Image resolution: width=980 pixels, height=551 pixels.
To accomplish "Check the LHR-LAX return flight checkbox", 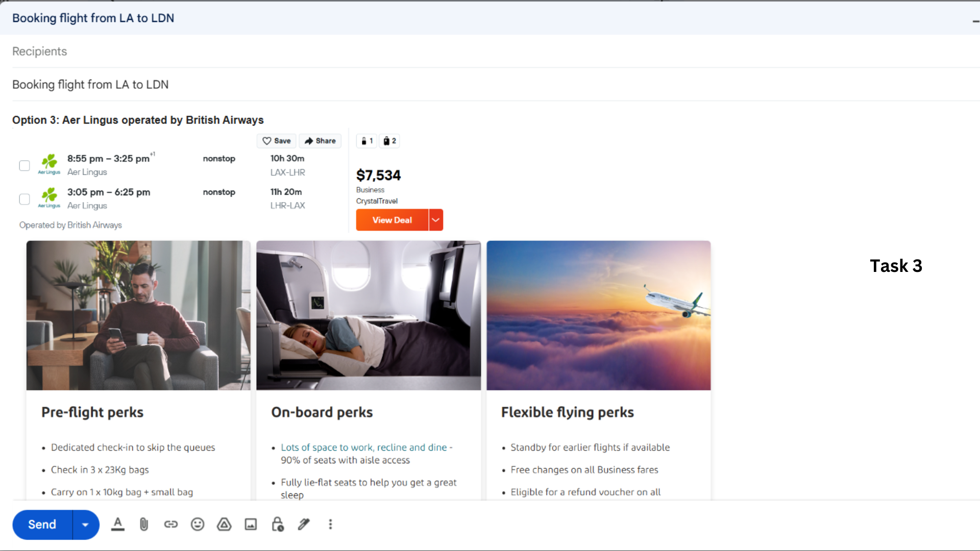I will click(x=24, y=199).
